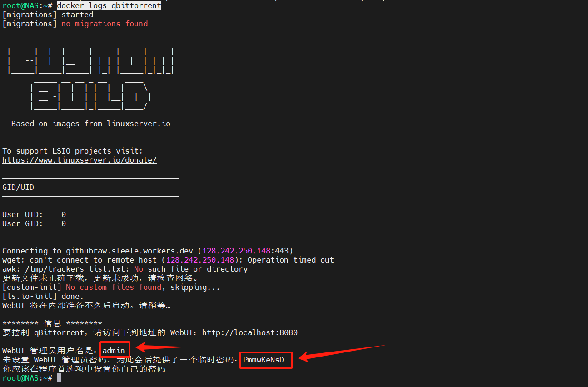Screen dimensions: 588x387
Task: Click the boxed 'admin' username
Action: (x=114, y=351)
